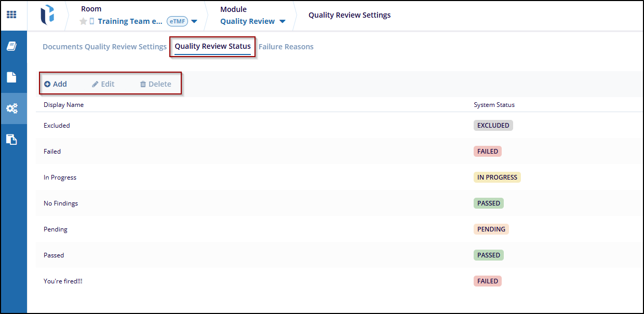
Task: Expand the Room dropdown arrow
Action: pos(194,22)
